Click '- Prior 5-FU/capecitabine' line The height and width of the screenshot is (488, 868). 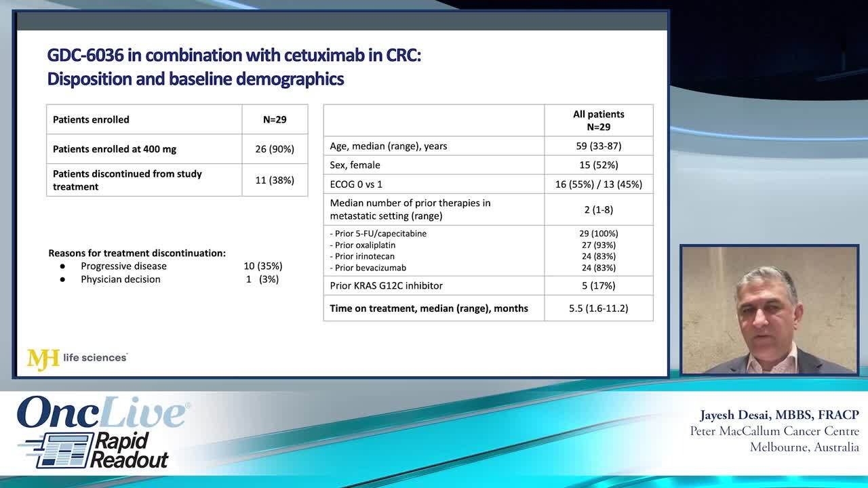(x=378, y=234)
